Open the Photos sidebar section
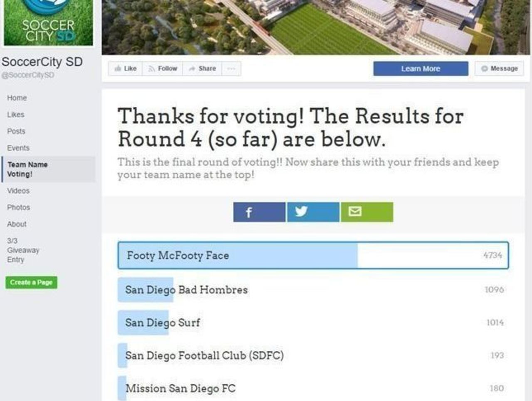This screenshot has height=401, width=532. coord(19,208)
